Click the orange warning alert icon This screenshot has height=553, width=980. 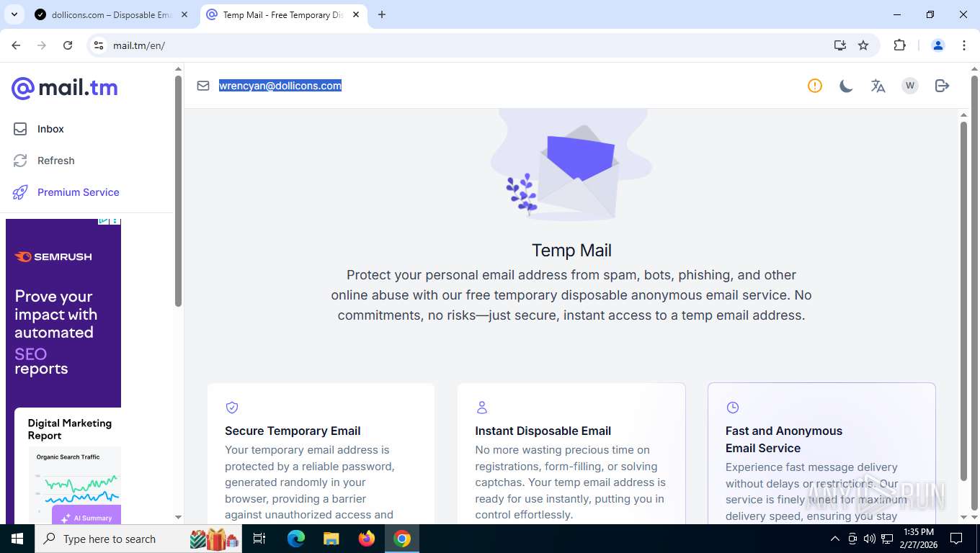point(815,86)
